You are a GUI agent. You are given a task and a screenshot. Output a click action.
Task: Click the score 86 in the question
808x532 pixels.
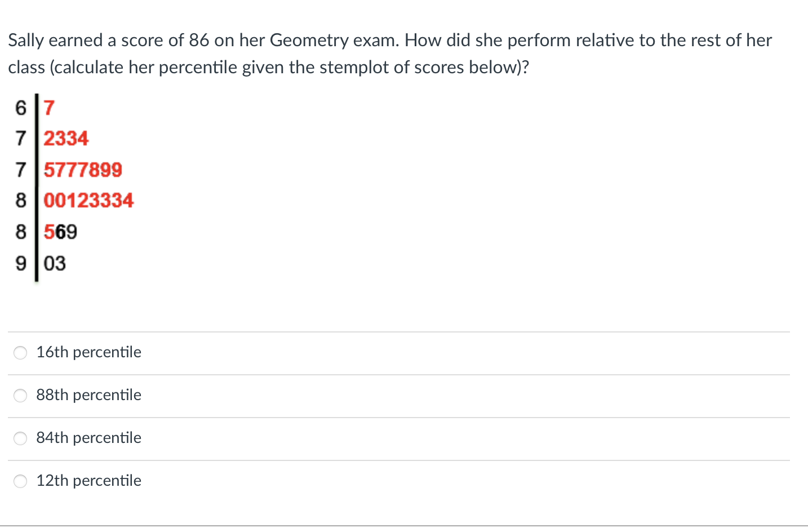199,40
